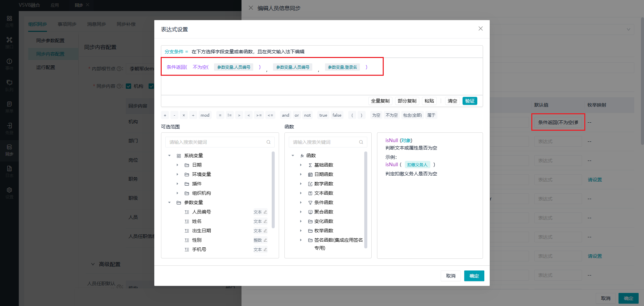The image size is (644, 306).
Task: Collapse the 参数变量 tree node
Action: (169, 202)
